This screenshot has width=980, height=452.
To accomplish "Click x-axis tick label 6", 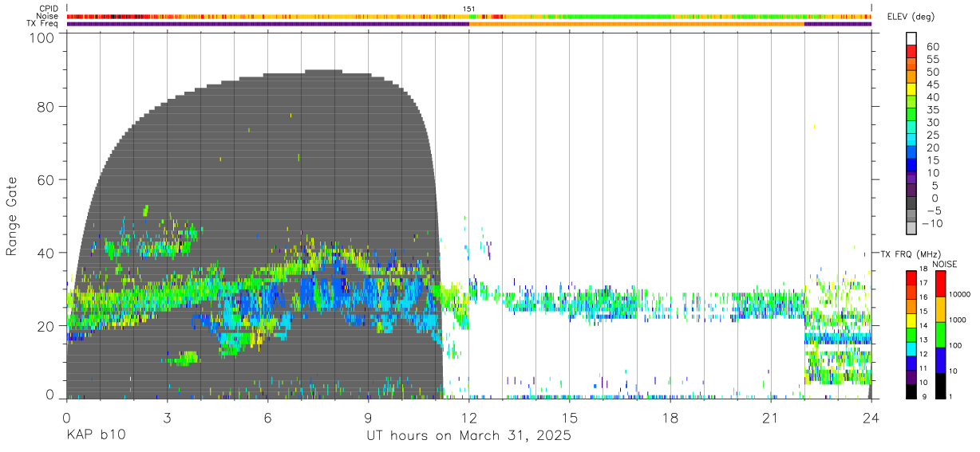I will click(x=267, y=418).
